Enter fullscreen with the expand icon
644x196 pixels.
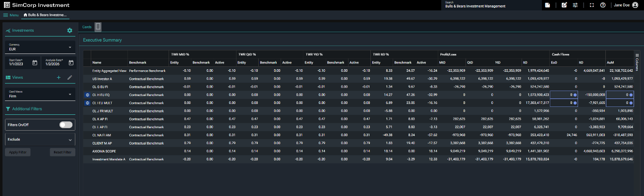(592, 5)
